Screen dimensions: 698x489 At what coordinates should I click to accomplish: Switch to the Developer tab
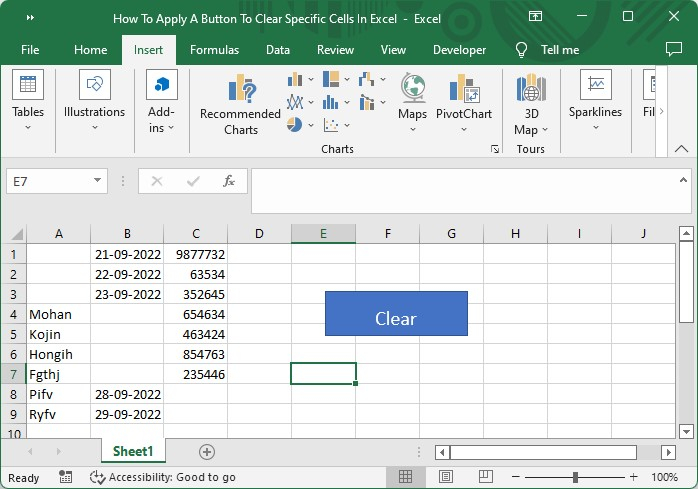click(x=459, y=50)
